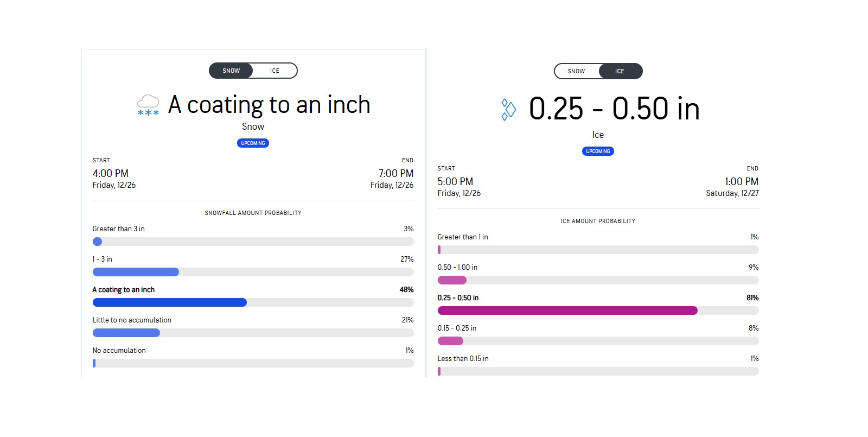
Task: Click the UPCOMING badge under Ice
Action: (x=598, y=151)
